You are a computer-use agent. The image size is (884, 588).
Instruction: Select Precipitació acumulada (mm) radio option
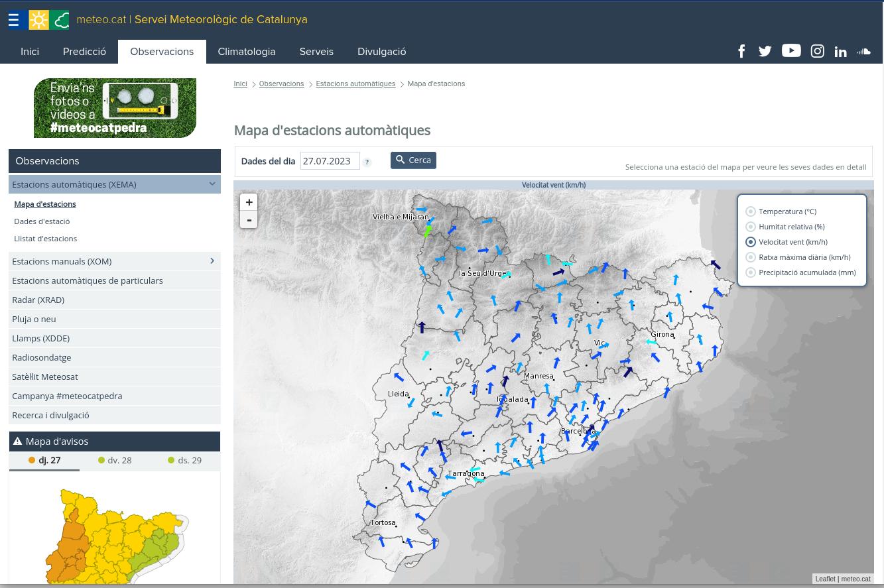pyautogui.click(x=751, y=272)
